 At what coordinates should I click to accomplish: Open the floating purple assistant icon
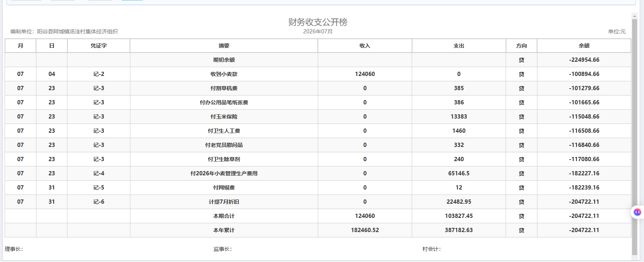click(x=637, y=212)
